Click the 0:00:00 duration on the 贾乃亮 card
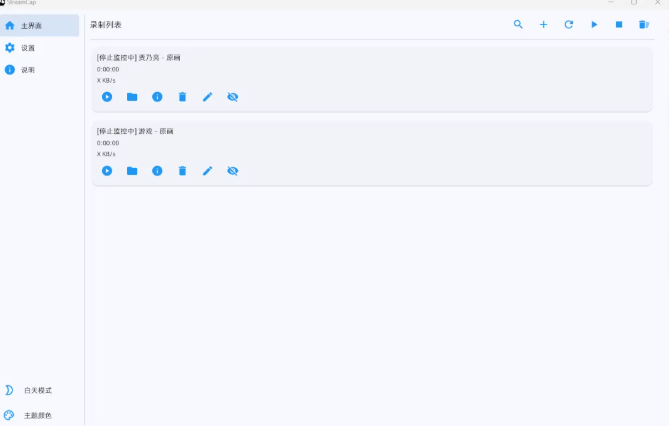 click(x=108, y=69)
